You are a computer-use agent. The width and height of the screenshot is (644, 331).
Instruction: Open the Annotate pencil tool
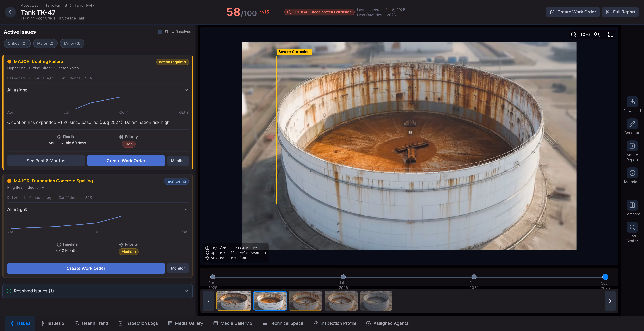(632, 124)
